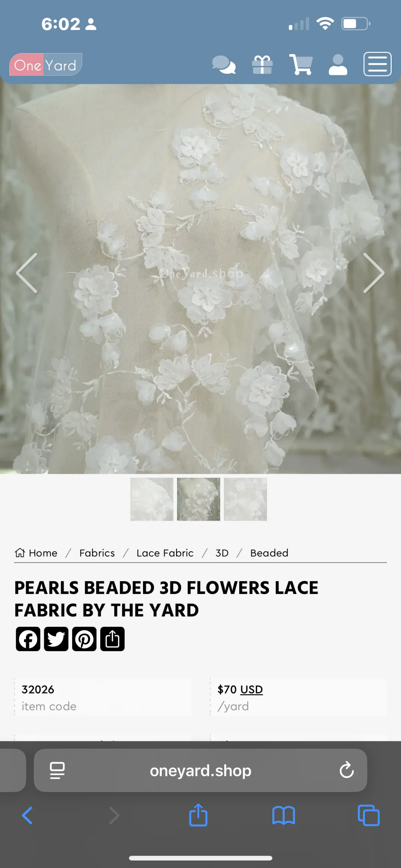The width and height of the screenshot is (401, 868).
Task: Open the chat messages icon
Action: point(224,64)
